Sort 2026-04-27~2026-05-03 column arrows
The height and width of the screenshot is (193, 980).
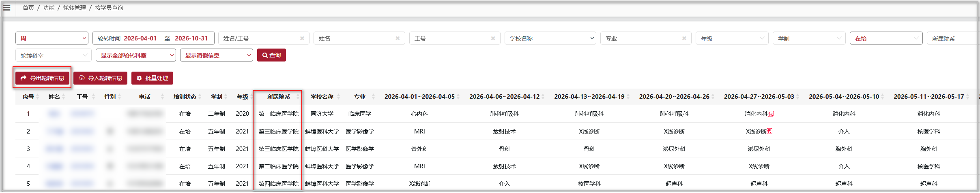point(798,97)
